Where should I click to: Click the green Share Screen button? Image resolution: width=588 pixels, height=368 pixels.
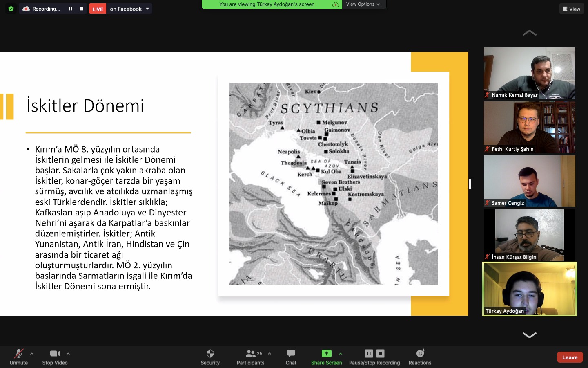click(326, 357)
